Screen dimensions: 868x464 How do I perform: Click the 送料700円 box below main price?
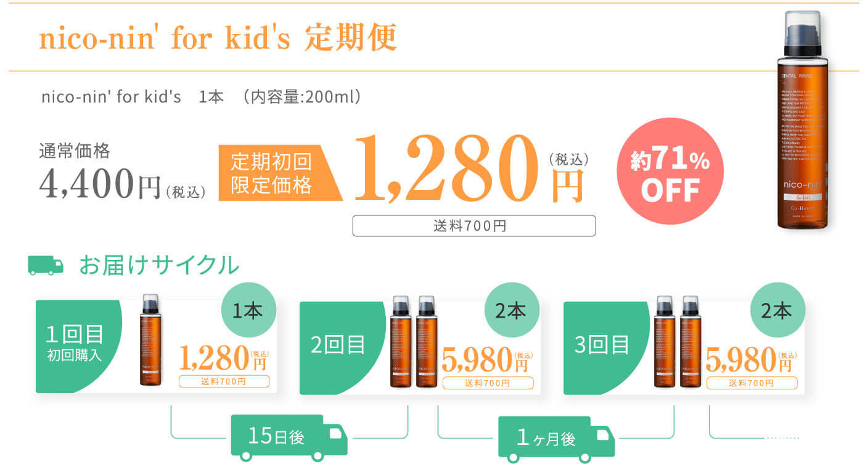[474, 226]
